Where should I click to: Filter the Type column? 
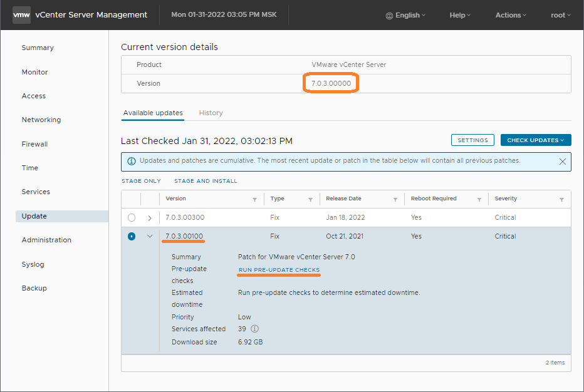pyautogui.click(x=310, y=200)
